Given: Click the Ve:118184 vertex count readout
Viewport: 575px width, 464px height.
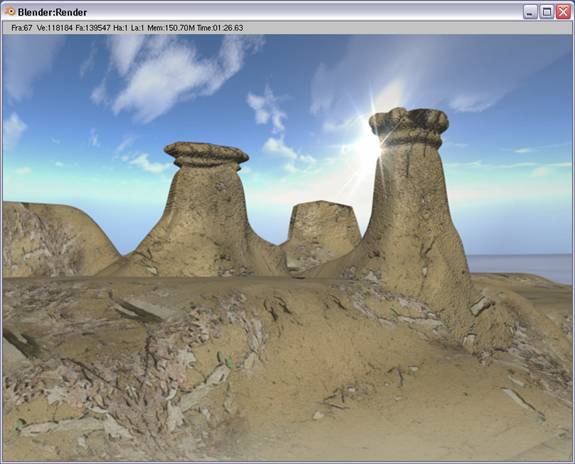Looking at the screenshot, I should point(55,28).
